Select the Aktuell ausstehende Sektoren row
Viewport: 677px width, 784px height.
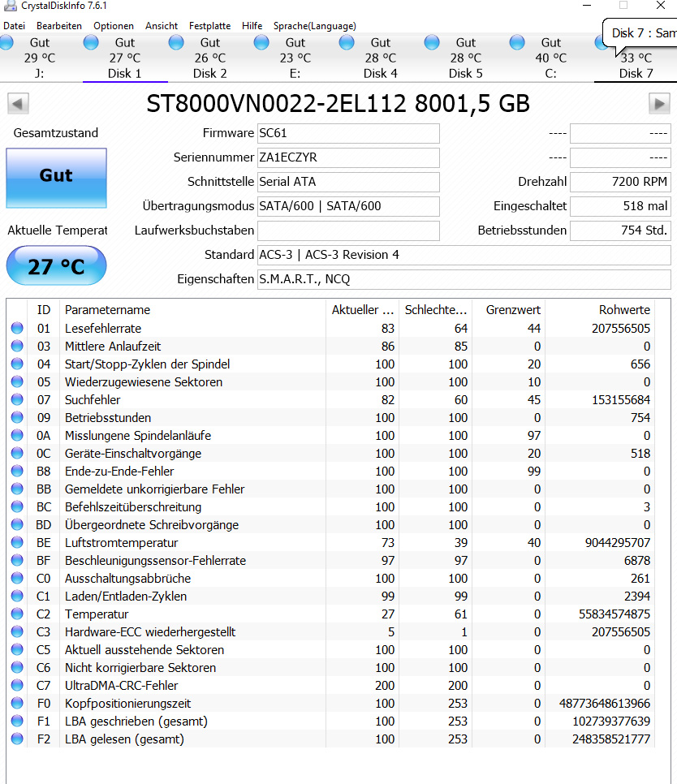330,650
